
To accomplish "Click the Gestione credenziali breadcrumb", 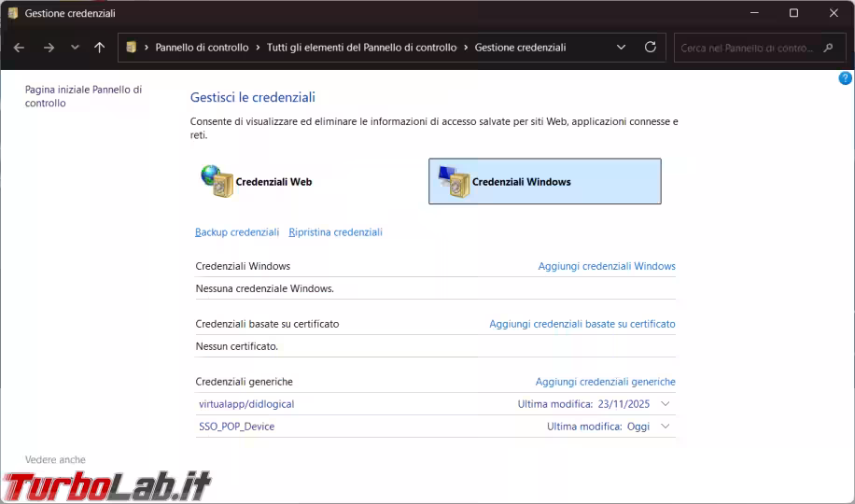I will coord(520,48).
